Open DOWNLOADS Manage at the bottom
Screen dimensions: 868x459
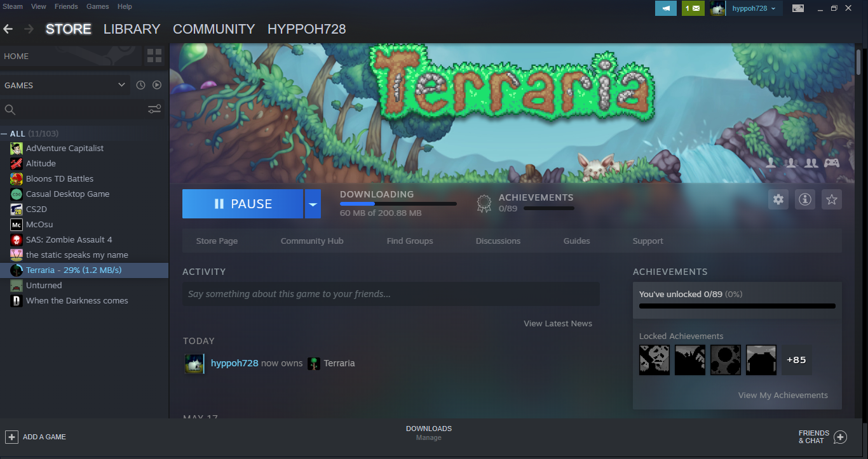coord(429,433)
